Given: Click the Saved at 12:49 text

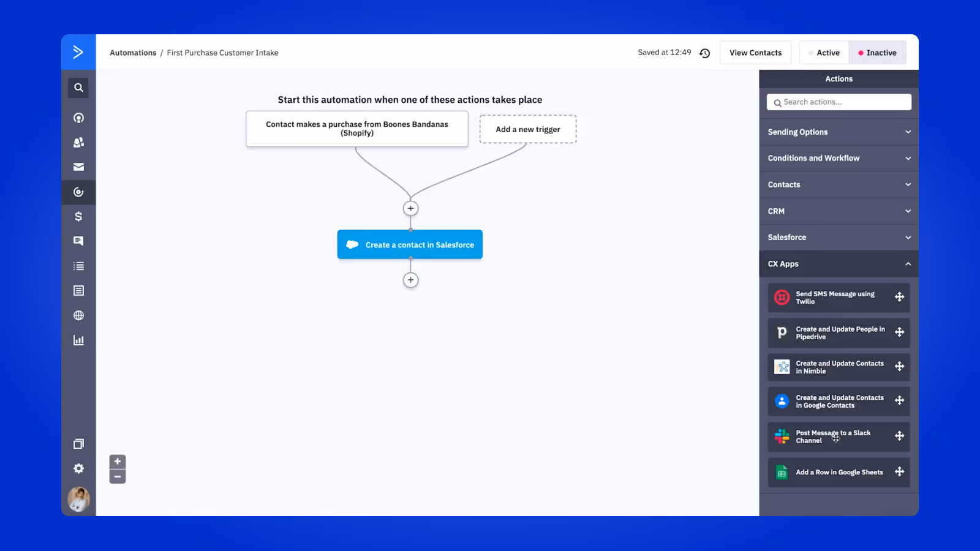Looking at the screenshot, I should tap(664, 53).
